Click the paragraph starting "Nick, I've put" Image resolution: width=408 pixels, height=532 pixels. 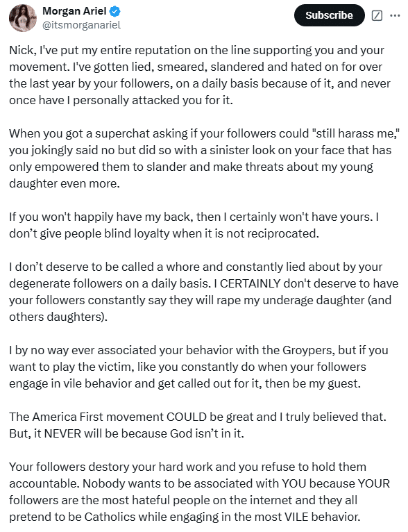click(200, 75)
